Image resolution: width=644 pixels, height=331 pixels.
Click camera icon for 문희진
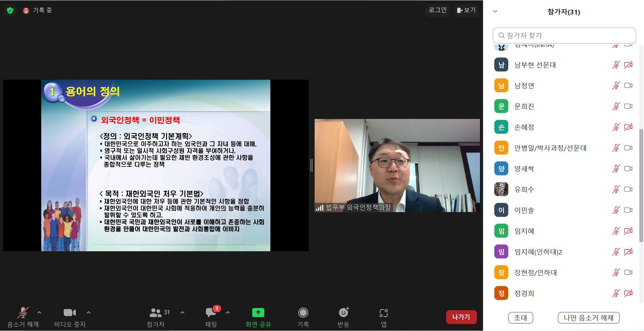(628, 106)
